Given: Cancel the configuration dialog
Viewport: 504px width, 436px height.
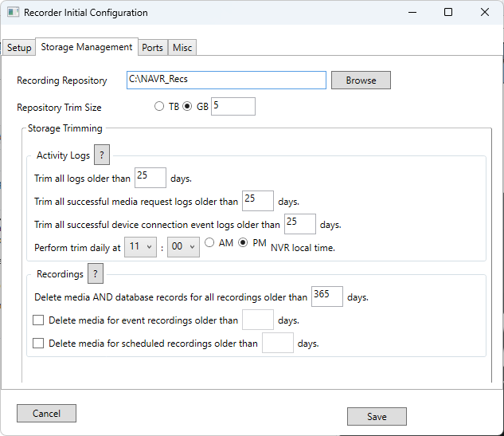Looking at the screenshot, I should [x=46, y=413].
